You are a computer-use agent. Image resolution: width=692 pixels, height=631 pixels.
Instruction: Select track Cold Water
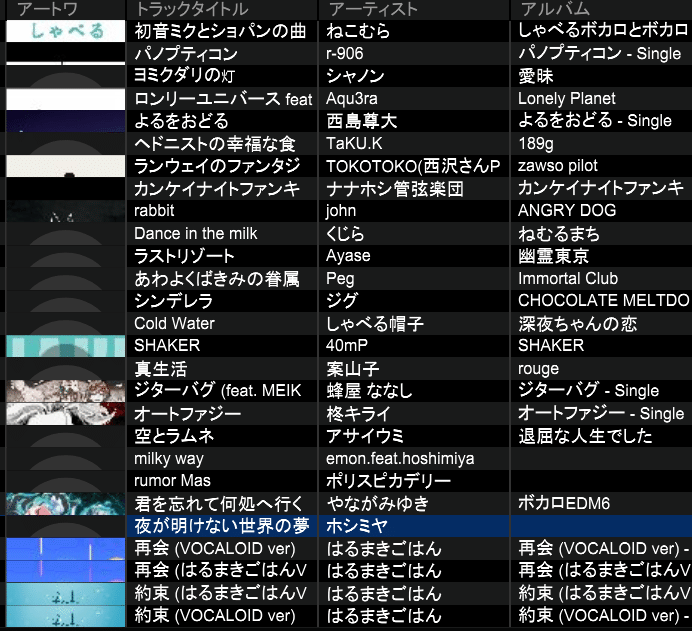tap(174, 323)
